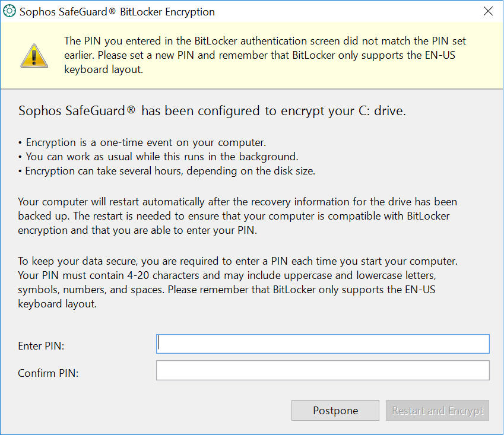This screenshot has width=504, height=435.
Task: Click the paragraph beginning "To keep your data secure"
Action: (x=237, y=282)
